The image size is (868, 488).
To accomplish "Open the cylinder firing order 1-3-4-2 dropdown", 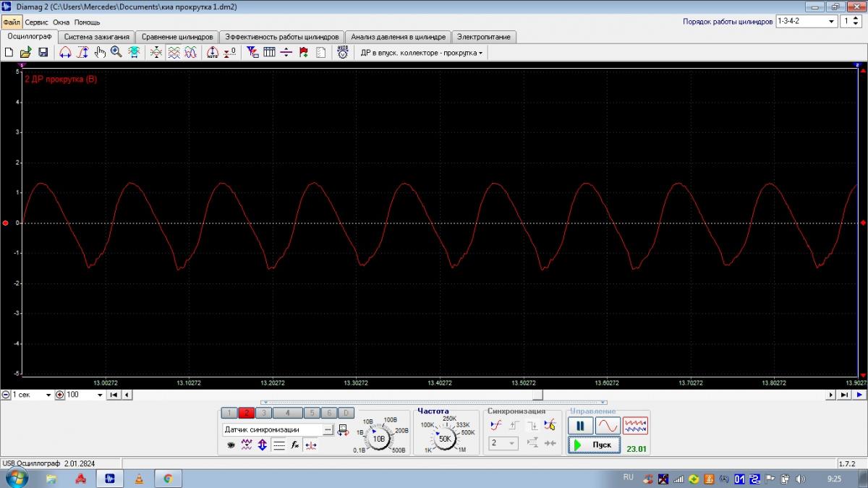I will (831, 22).
